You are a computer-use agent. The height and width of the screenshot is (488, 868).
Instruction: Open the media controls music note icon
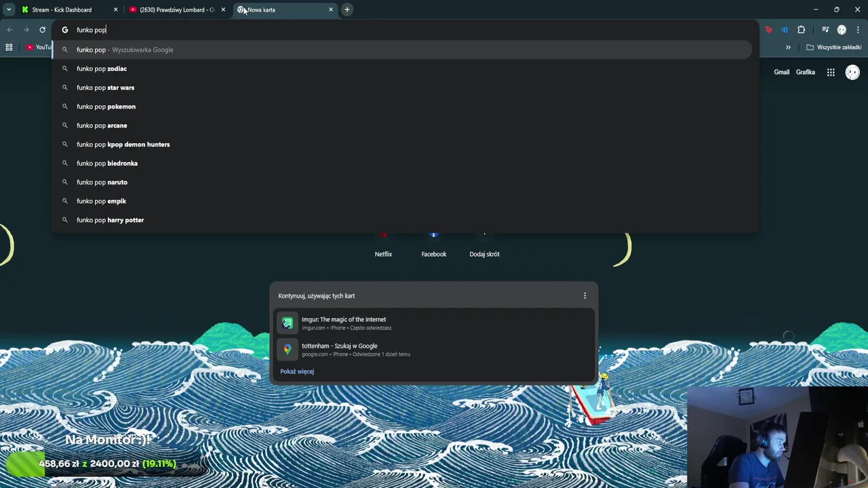pyautogui.click(x=825, y=30)
